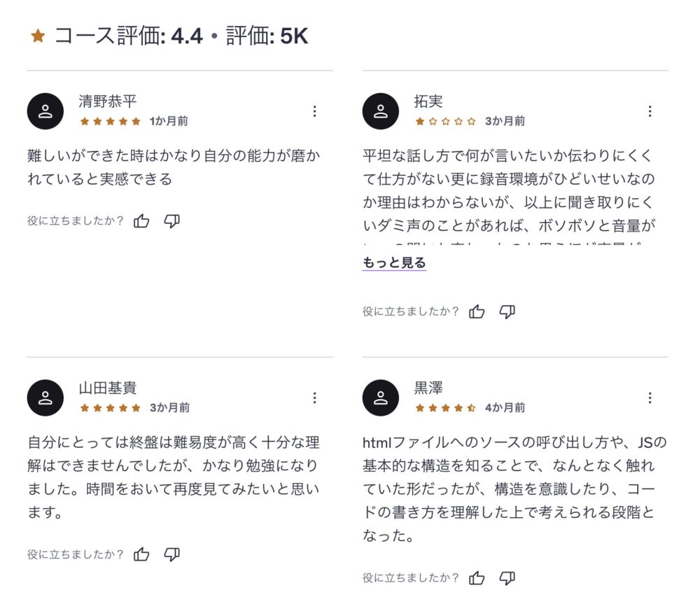Click 山田基貴's user avatar
The image size is (700, 597).
point(45,398)
